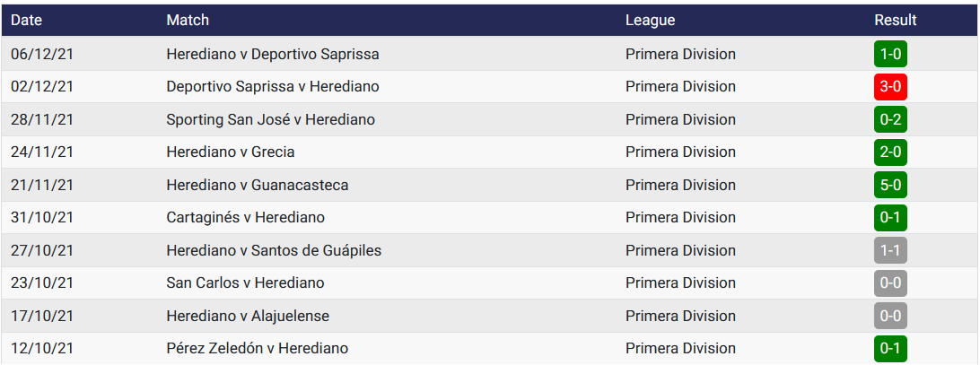The image size is (980, 365).
Task: Select the green 0-2 result badge
Action: coord(890,119)
